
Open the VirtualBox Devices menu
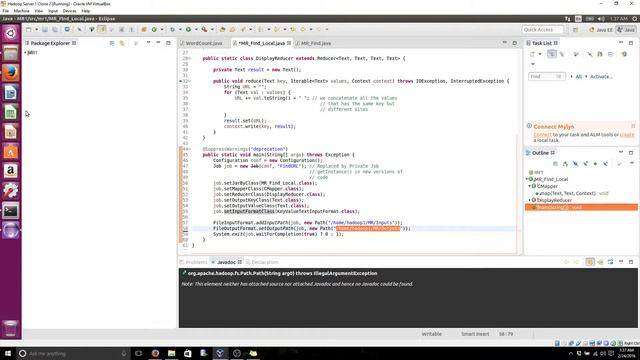click(x=69, y=11)
